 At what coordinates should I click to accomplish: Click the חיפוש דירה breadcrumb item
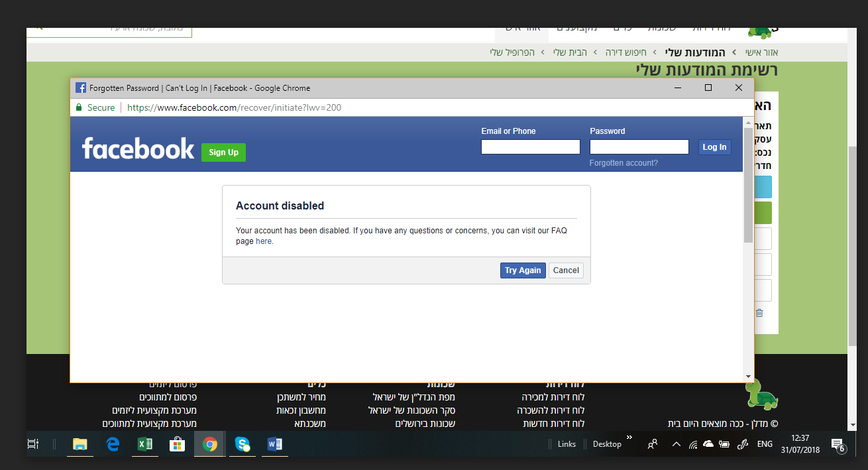[x=626, y=52]
